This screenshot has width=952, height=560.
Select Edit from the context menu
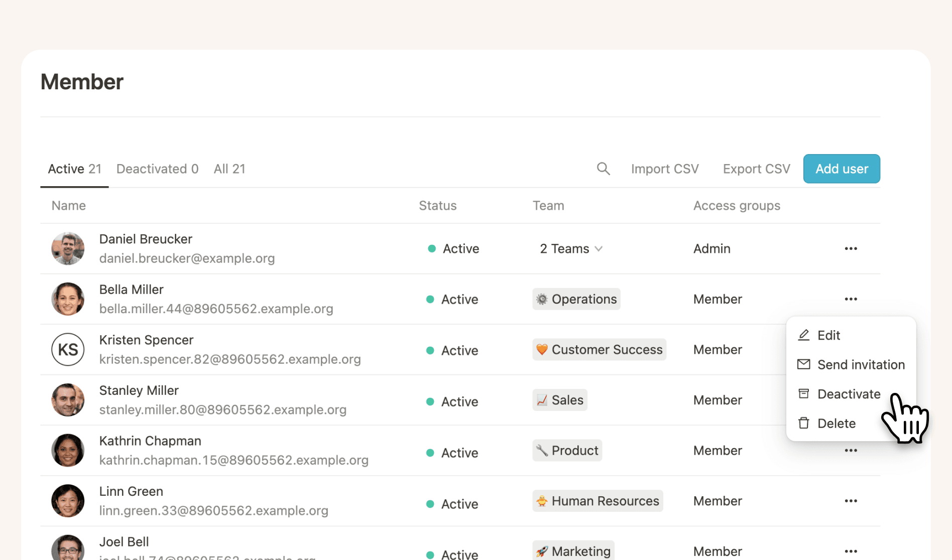828,335
